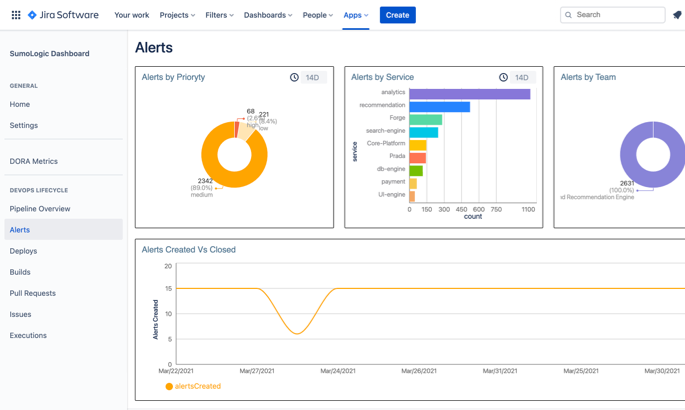Open the notifications bell icon
Screen dimensions: 685x410
[x=677, y=15]
